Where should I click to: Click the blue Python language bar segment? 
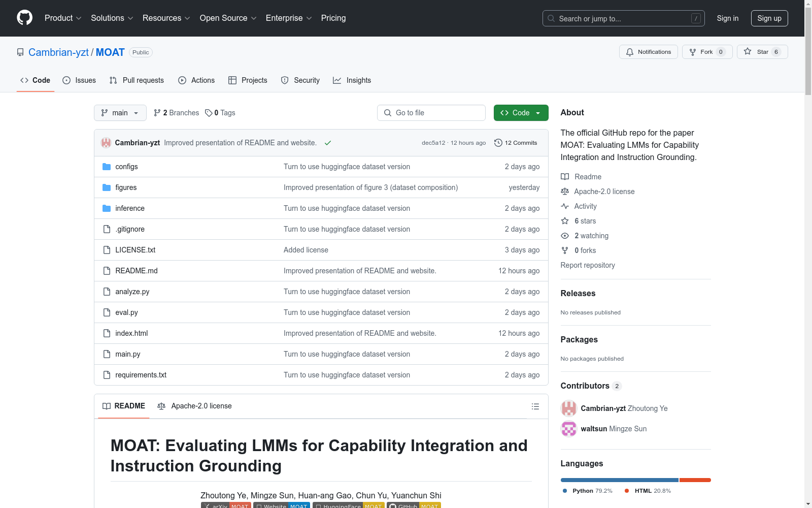[x=619, y=480]
